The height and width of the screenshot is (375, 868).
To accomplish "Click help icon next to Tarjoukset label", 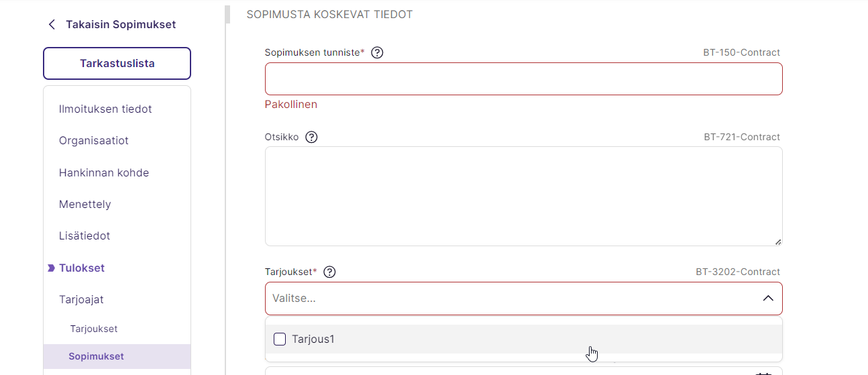I will pos(329,272).
